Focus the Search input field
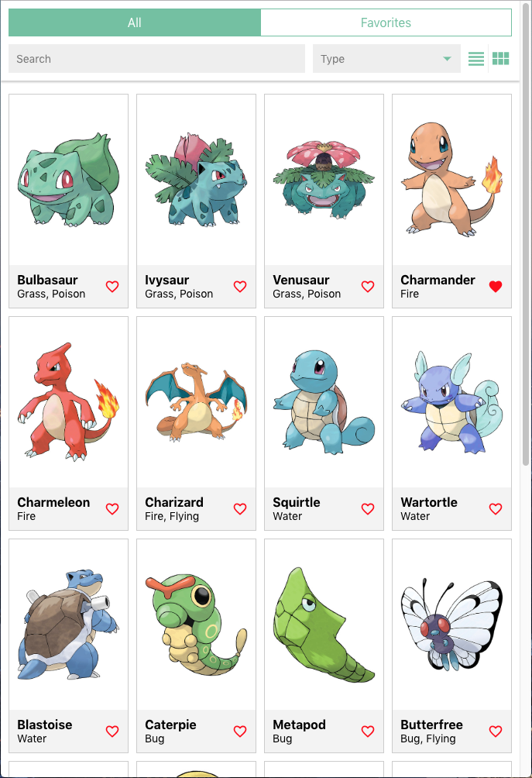 pos(156,59)
